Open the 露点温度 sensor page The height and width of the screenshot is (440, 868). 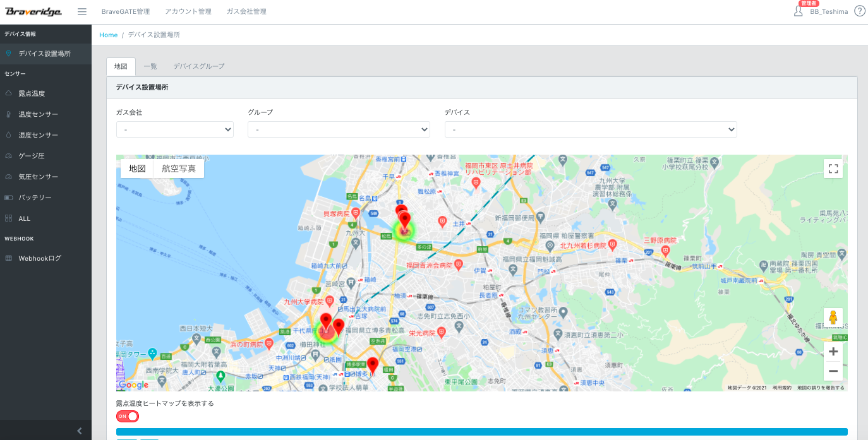[x=45, y=93]
